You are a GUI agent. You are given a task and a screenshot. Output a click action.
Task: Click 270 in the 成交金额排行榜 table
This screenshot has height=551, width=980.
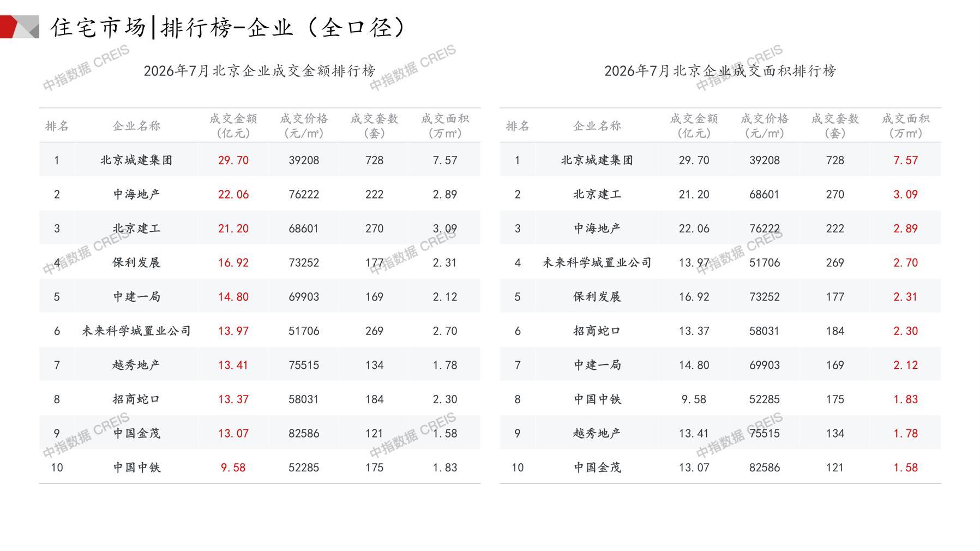(x=375, y=229)
